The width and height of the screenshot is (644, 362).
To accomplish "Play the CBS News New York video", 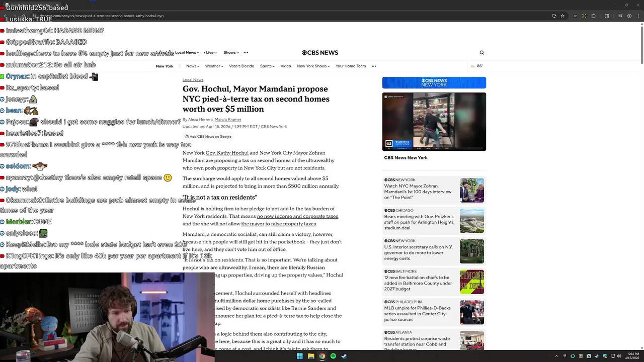I will [434, 121].
